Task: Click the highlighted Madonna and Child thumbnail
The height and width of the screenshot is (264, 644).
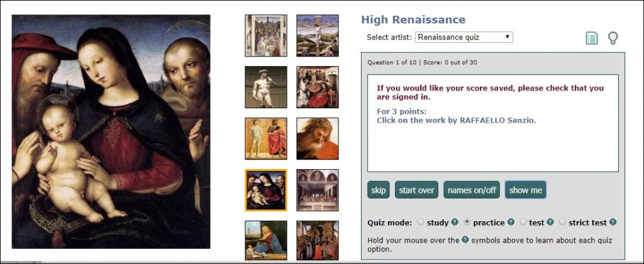Action: [265, 190]
